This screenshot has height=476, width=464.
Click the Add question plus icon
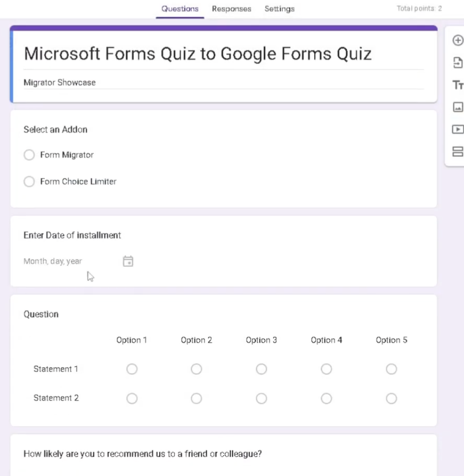click(457, 40)
